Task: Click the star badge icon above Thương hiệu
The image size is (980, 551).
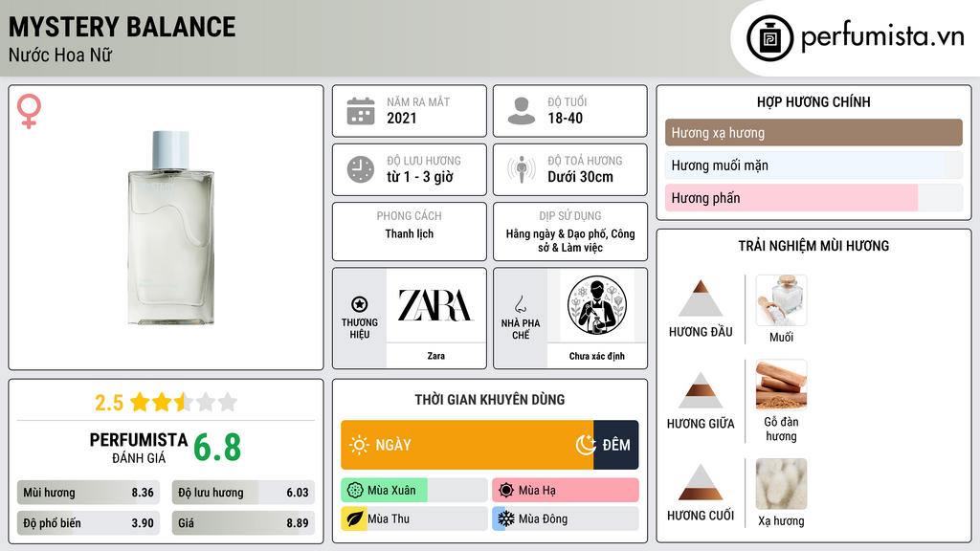Action: (360, 304)
